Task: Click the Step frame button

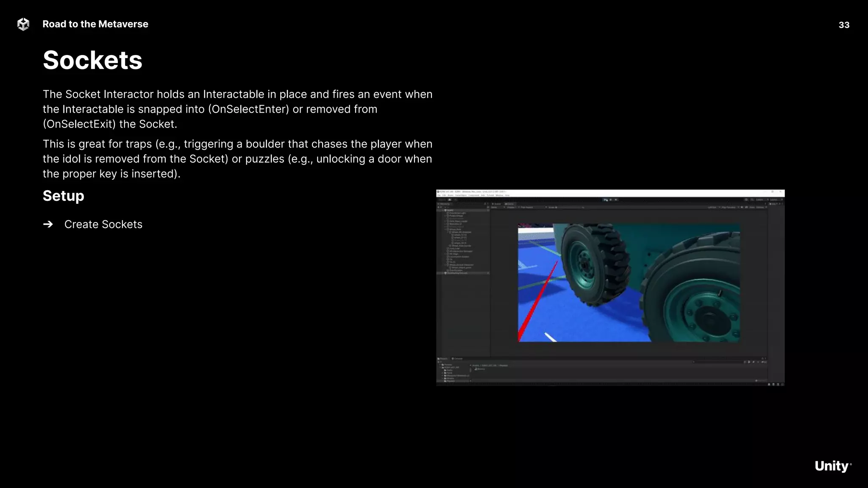Action: coord(616,200)
